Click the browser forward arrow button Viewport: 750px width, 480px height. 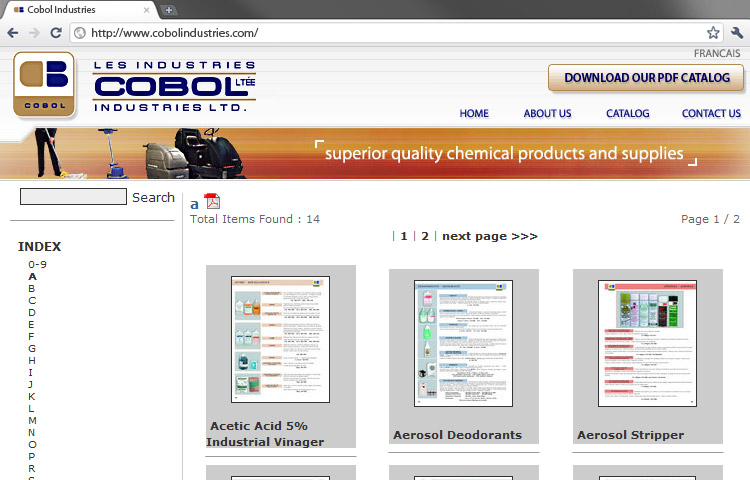tap(35, 32)
